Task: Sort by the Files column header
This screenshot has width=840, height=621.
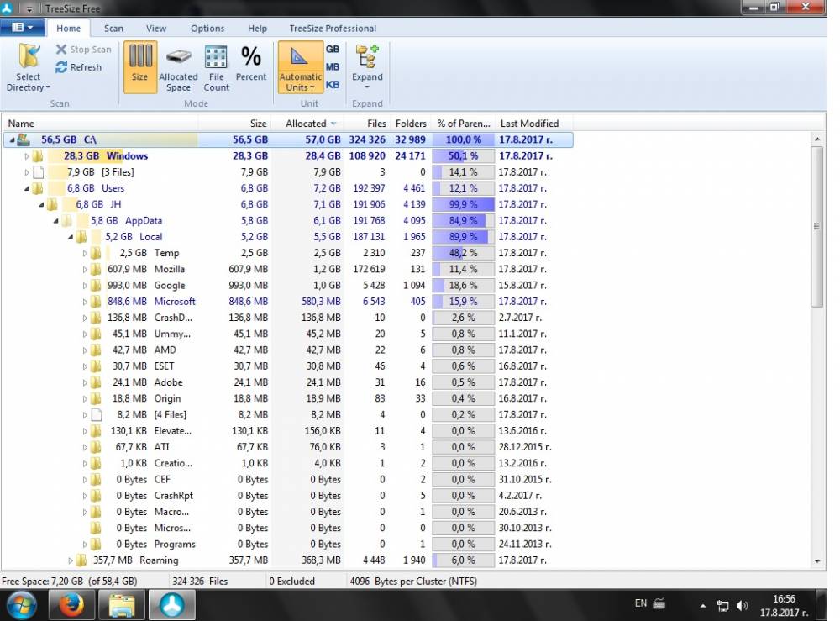Action: pos(367,124)
